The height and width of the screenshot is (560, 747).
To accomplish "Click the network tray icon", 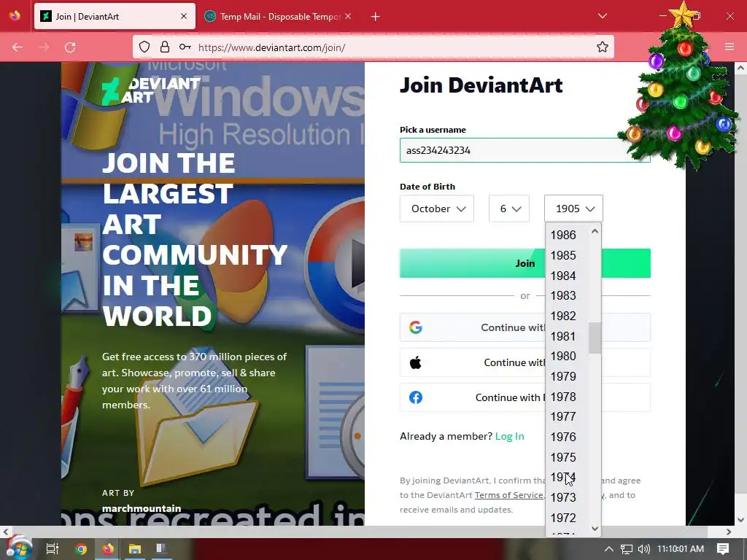I will [627, 549].
